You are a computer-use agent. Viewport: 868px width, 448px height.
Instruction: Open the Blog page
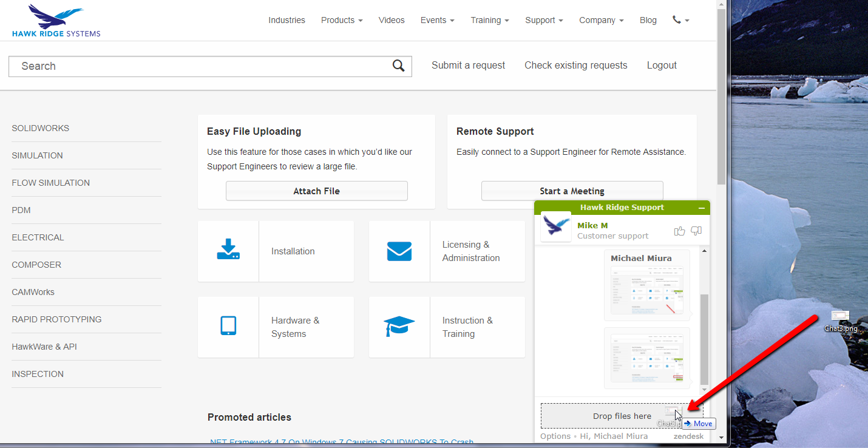(648, 20)
